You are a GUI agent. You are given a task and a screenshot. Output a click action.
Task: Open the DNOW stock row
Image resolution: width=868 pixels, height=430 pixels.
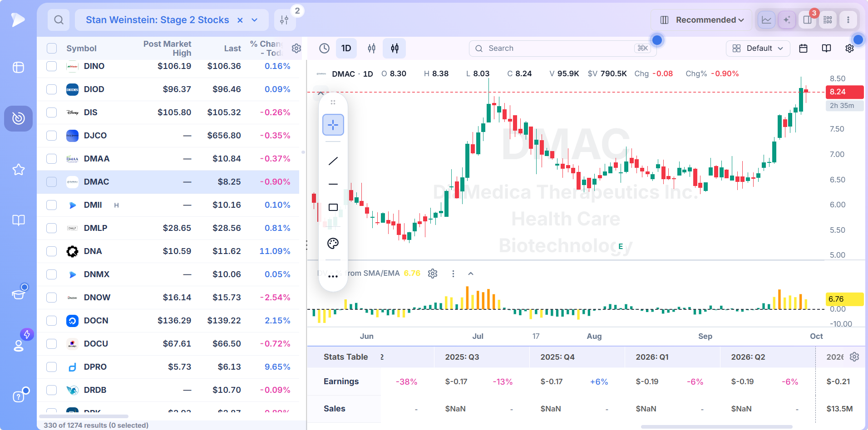tap(168, 298)
